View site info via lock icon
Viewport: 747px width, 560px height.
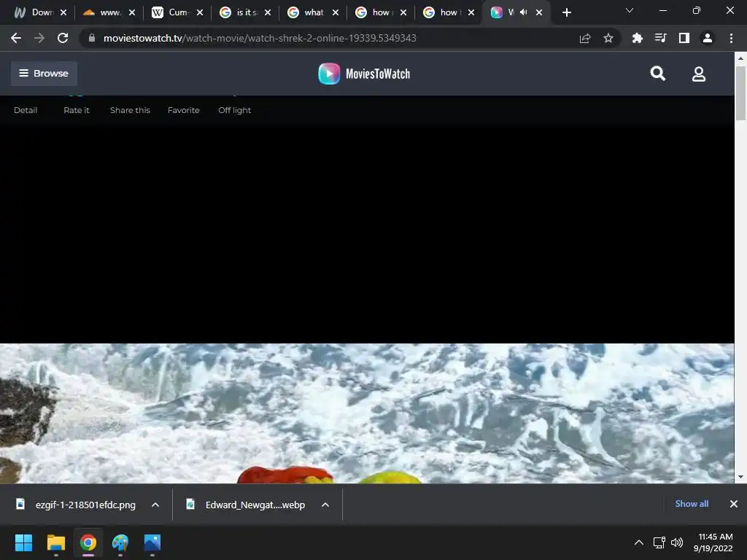[91, 38]
